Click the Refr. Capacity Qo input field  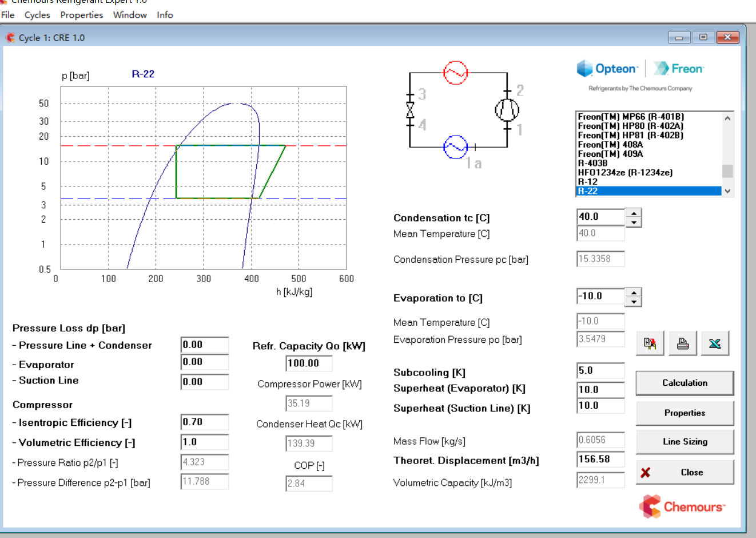309,363
